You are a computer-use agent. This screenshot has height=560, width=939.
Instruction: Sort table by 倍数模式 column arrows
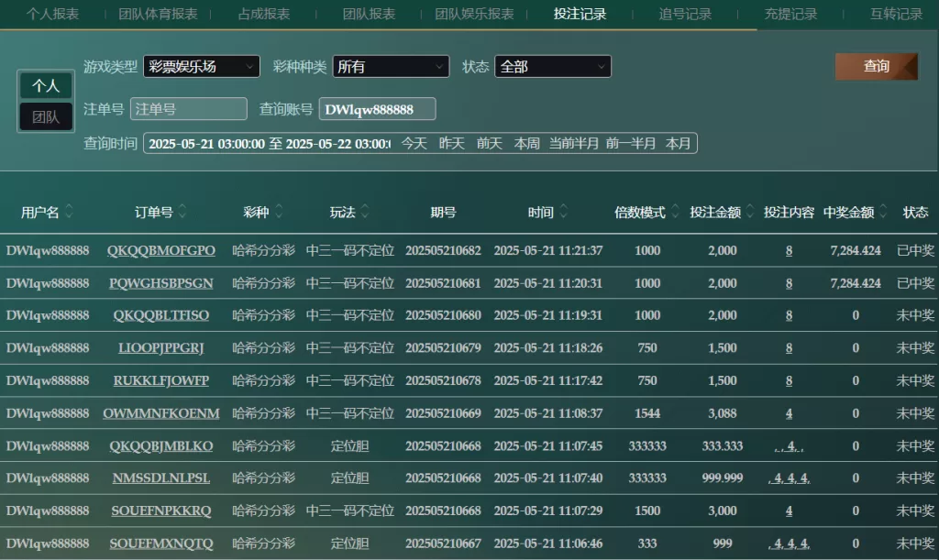[x=675, y=211]
